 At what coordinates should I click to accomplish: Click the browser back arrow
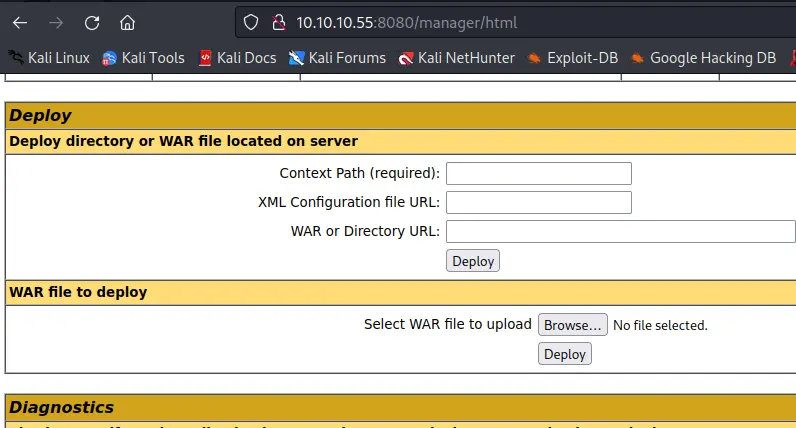point(20,22)
